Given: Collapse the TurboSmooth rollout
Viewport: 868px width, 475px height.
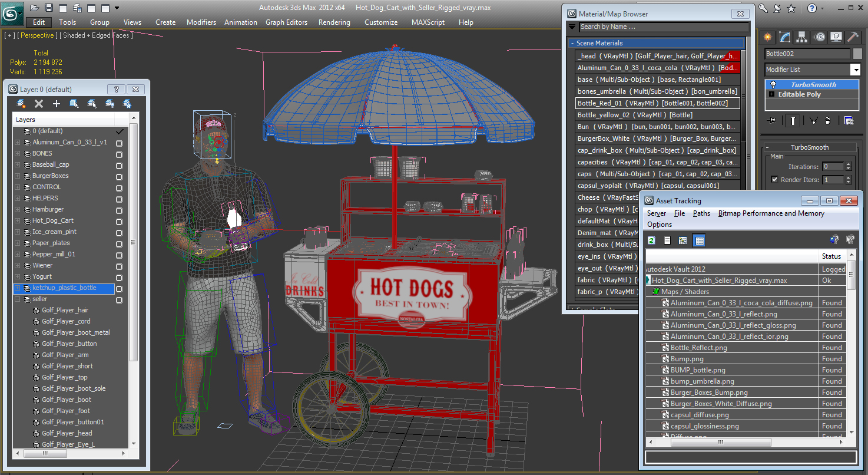Looking at the screenshot, I should [810, 147].
